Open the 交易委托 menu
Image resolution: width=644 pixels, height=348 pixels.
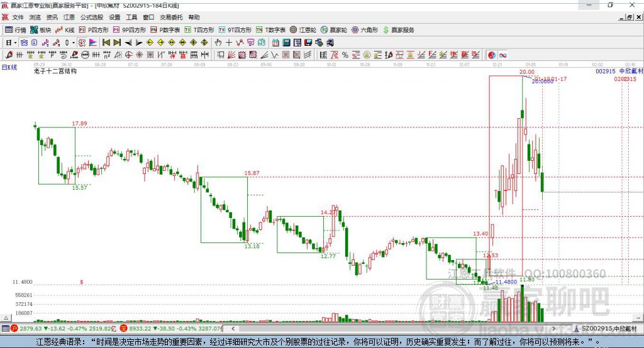[x=171, y=17]
